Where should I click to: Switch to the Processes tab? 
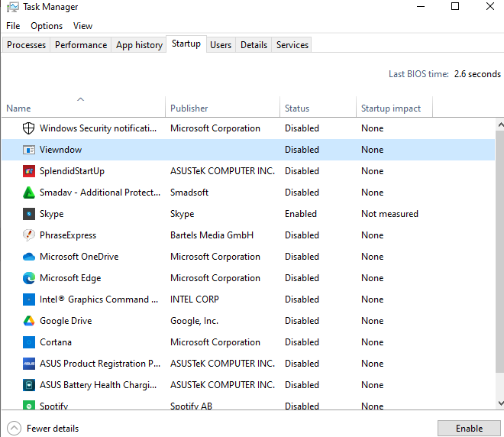pyautogui.click(x=27, y=45)
